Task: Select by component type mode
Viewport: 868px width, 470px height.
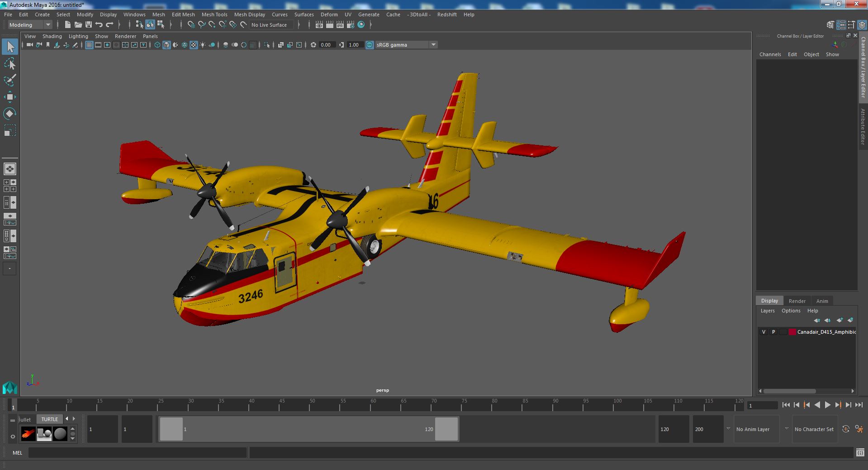Action: 161,25
